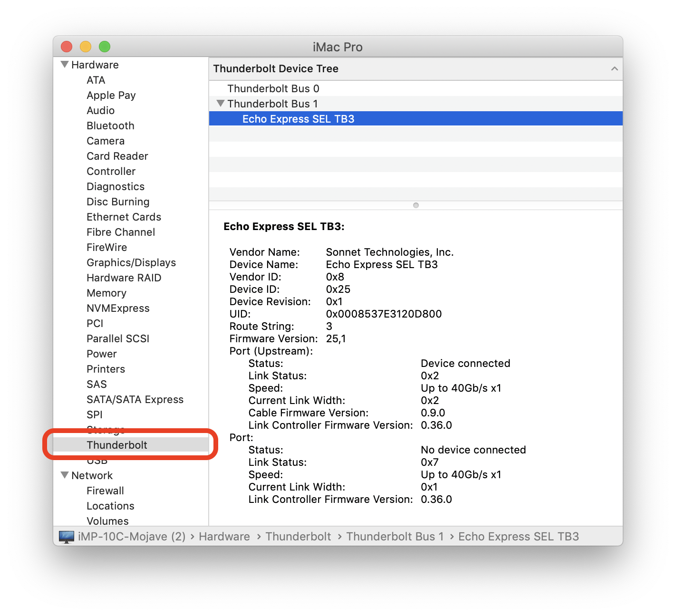Zoom the window with the green button
This screenshot has width=676, height=616.
105,47
